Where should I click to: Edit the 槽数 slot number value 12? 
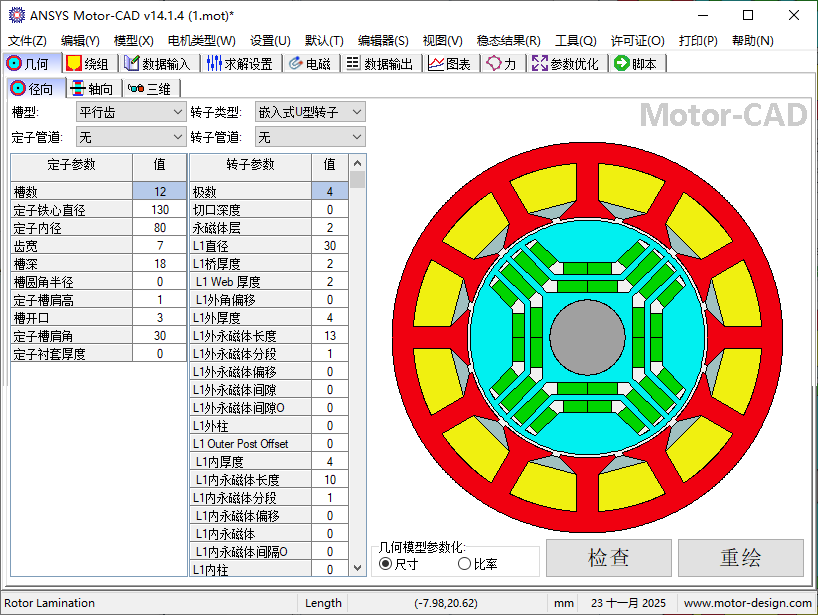pos(160,191)
